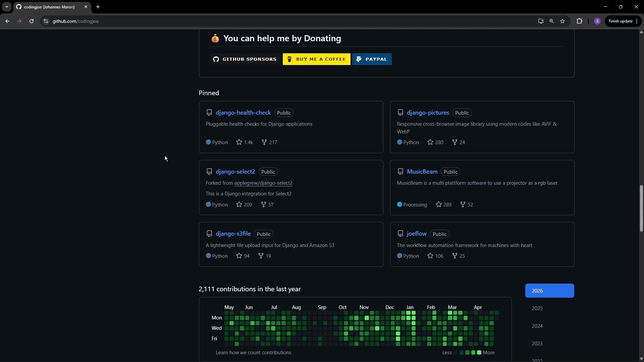The width and height of the screenshot is (644, 362).
Task: Open the GitHub Sponsors badge
Action: pos(245,59)
